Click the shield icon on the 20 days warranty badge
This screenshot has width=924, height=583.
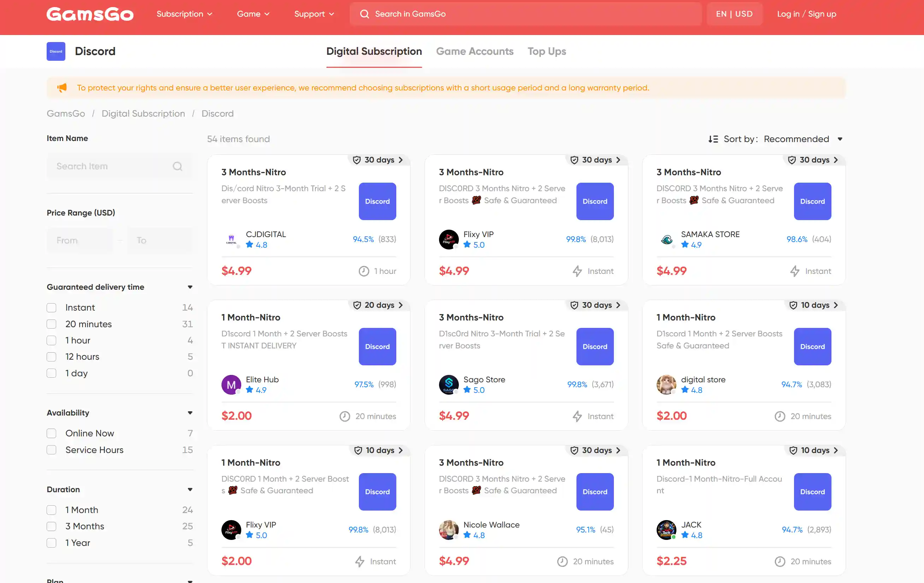click(x=357, y=305)
